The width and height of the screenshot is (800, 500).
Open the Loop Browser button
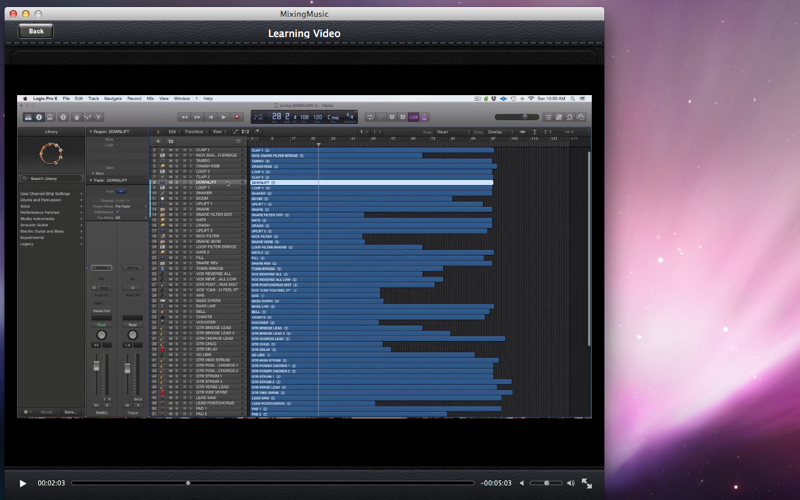[x=569, y=117]
